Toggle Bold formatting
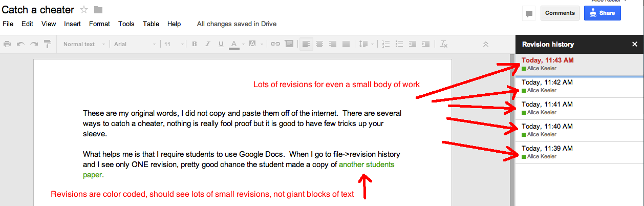Screen dimensions: 644x206 (x=195, y=44)
